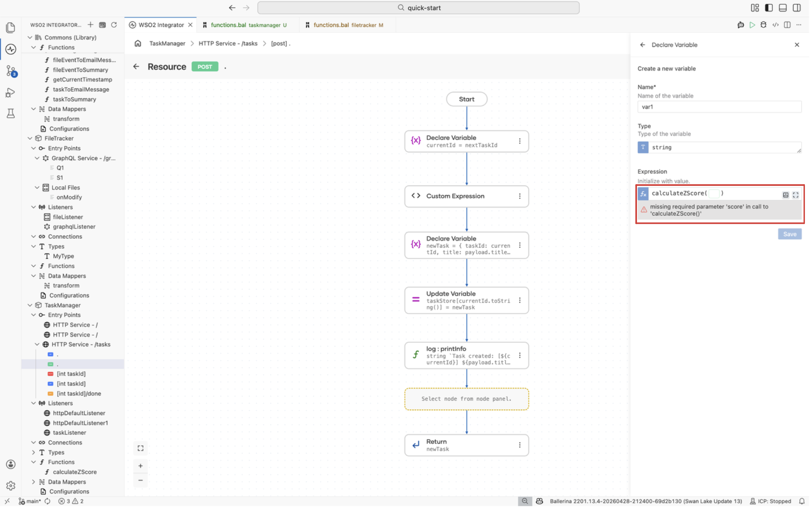Screen dimensions: 812x513
Task: Go back from Declare Variable panel
Action: pyautogui.click(x=642, y=45)
